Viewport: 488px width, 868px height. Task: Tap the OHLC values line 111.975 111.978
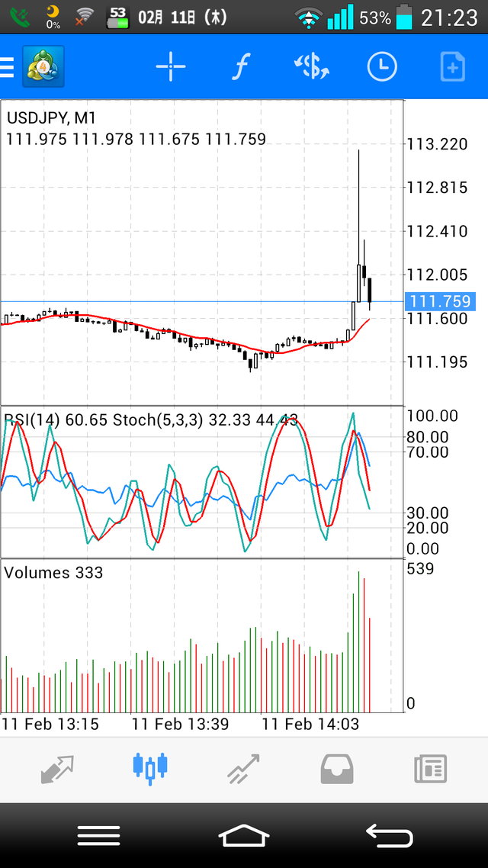[x=136, y=139]
